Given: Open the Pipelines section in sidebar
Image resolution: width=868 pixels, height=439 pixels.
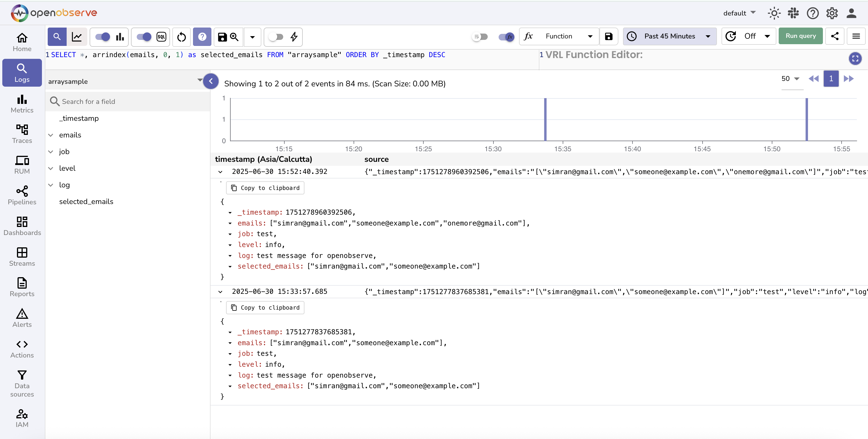Looking at the screenshot, I should tap(22, 195).
